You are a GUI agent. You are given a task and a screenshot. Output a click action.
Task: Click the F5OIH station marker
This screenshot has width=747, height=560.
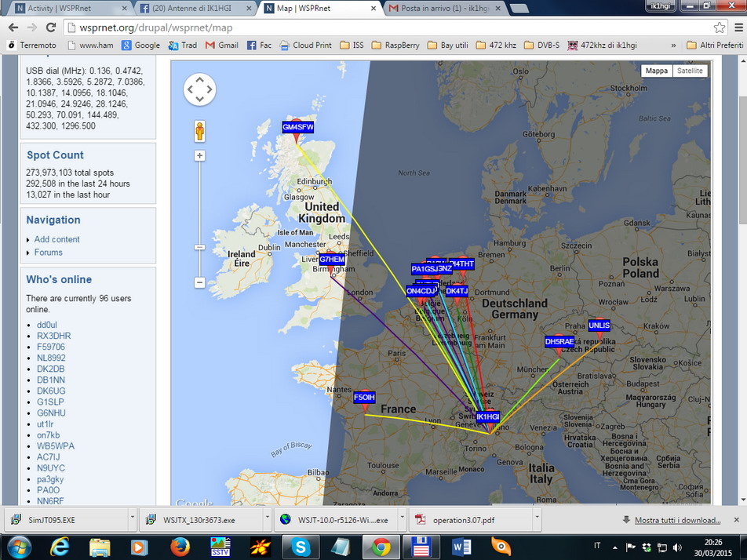[364, 398]
